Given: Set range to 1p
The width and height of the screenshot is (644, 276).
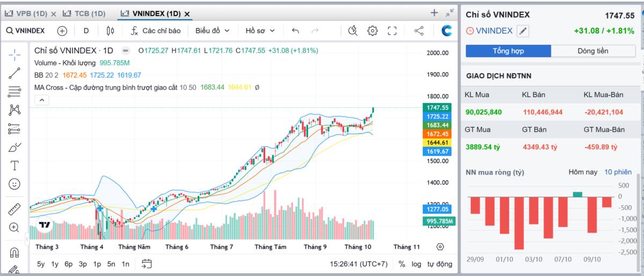Looking at the screenshot, I should (97, 264).
